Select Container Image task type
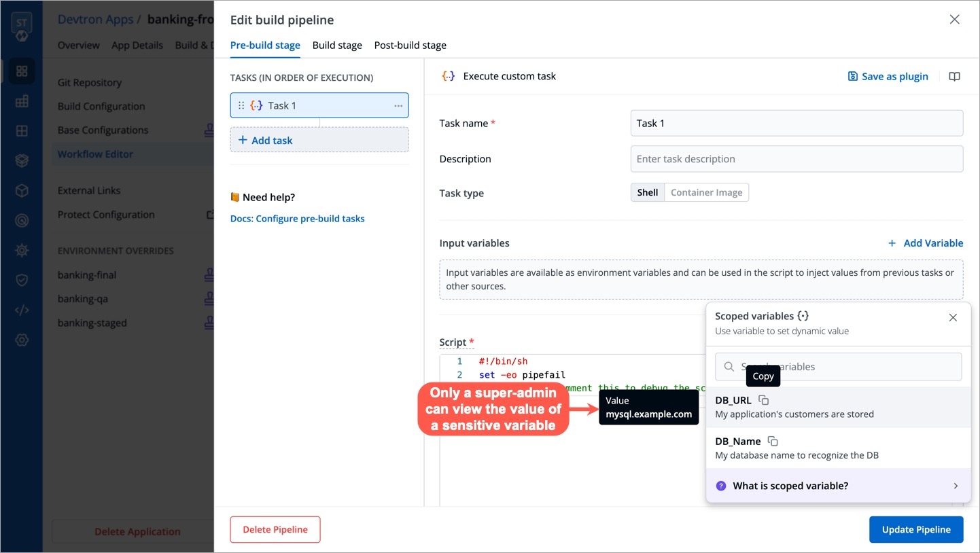The height and width of the screenshot is (553, 980). tap(706, 192)
